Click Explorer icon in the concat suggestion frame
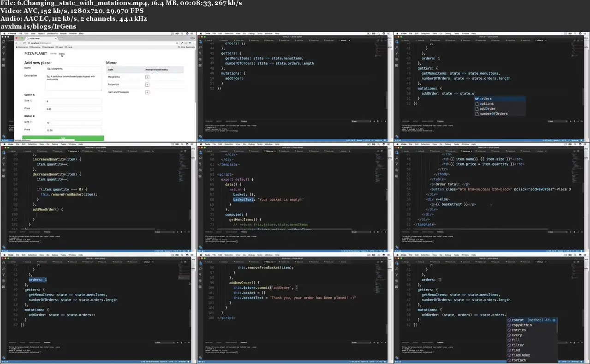590x364 pixels. point(397,263)
